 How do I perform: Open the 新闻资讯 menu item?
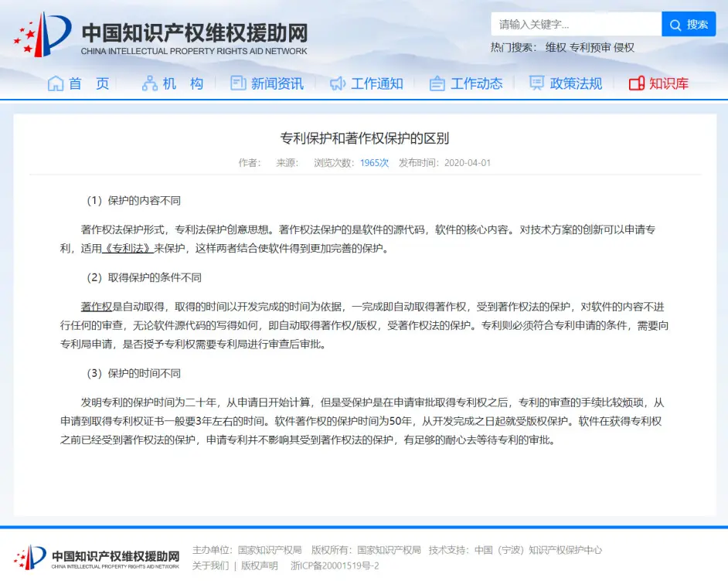[277, 83]
